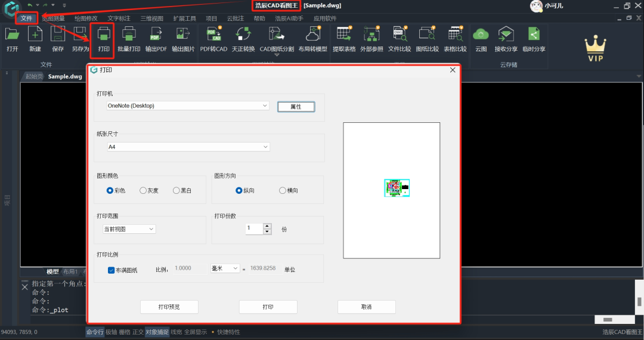Screen dimensions: 644x340
Task: Toggle 极轴 polar in status bar
Action: (x=112, y=332)
